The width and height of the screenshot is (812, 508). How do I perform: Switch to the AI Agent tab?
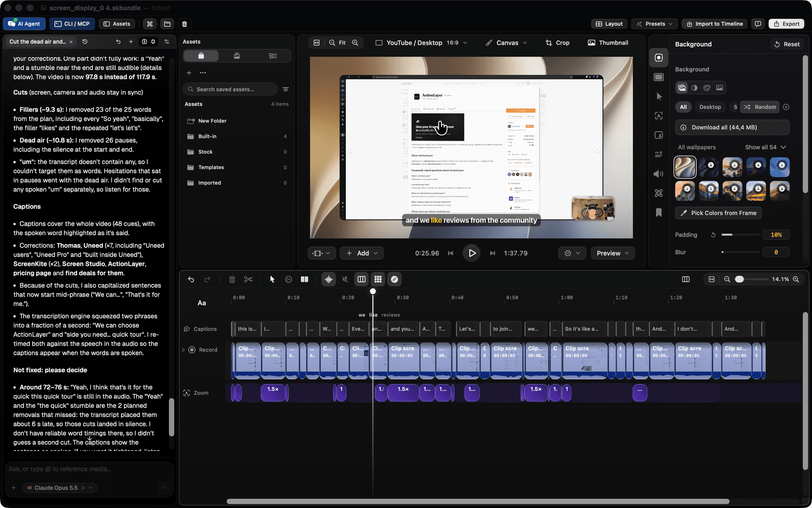coord(24,24)
